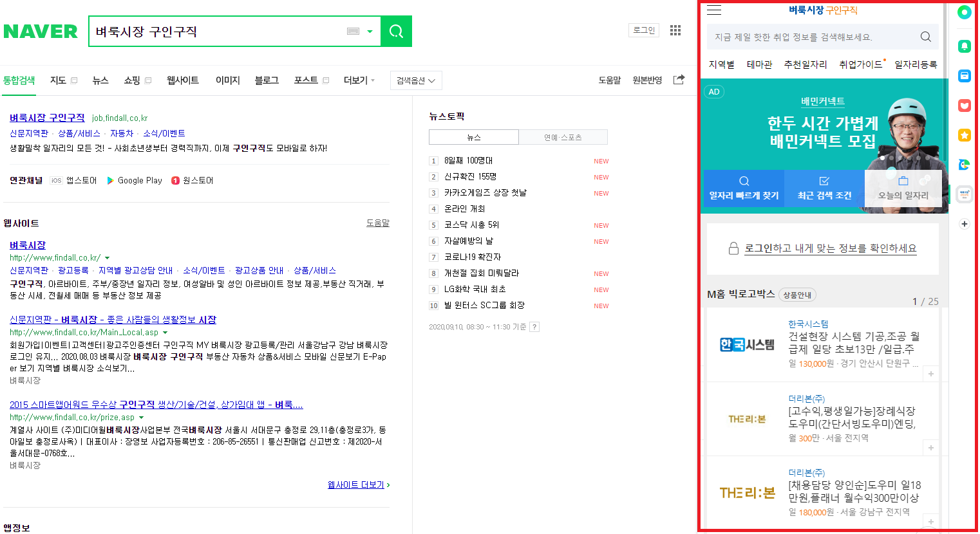The width and height of the screenshot is (980, 534).
Task: Click the lock icon beside login prompt
Action: [733, 248]
